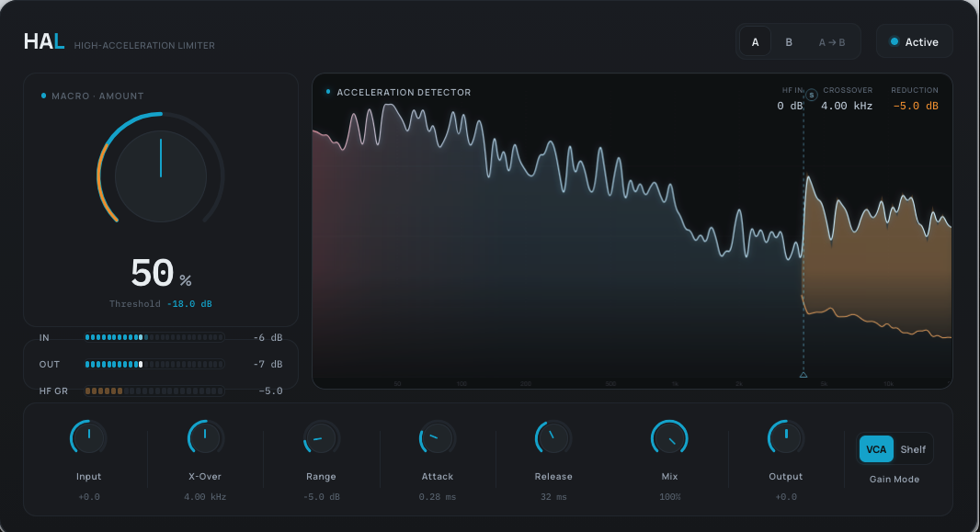This screenshot has height=532, width=980.
Task: Click the -7 dB output reading
Action: point(268,364)
